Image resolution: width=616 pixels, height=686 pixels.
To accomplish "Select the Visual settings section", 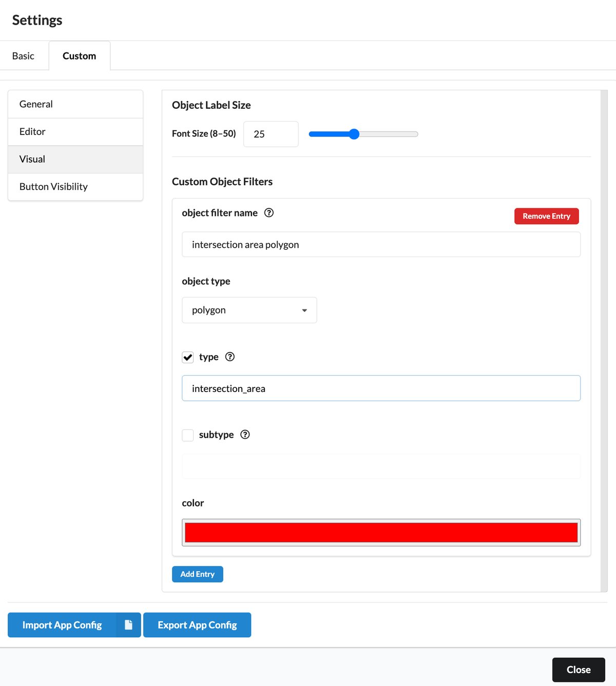I will pos(75,160).
